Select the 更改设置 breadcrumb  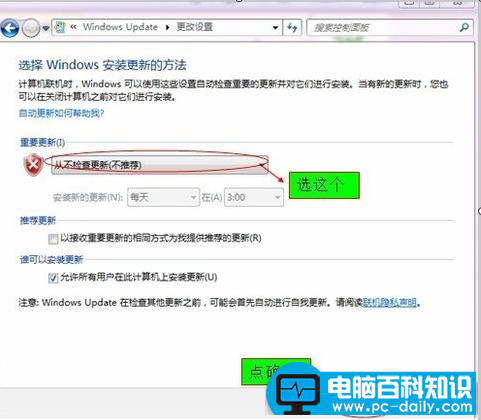(x=195, y=27)
